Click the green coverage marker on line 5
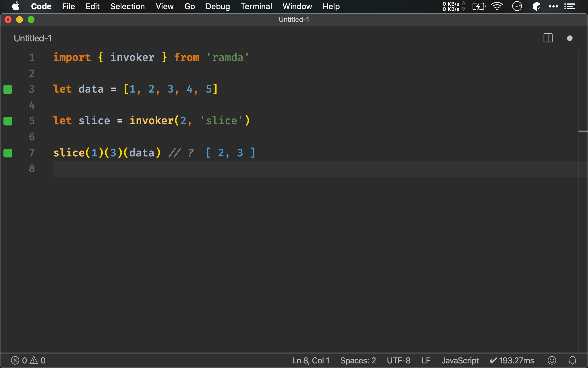 point(8,121)
